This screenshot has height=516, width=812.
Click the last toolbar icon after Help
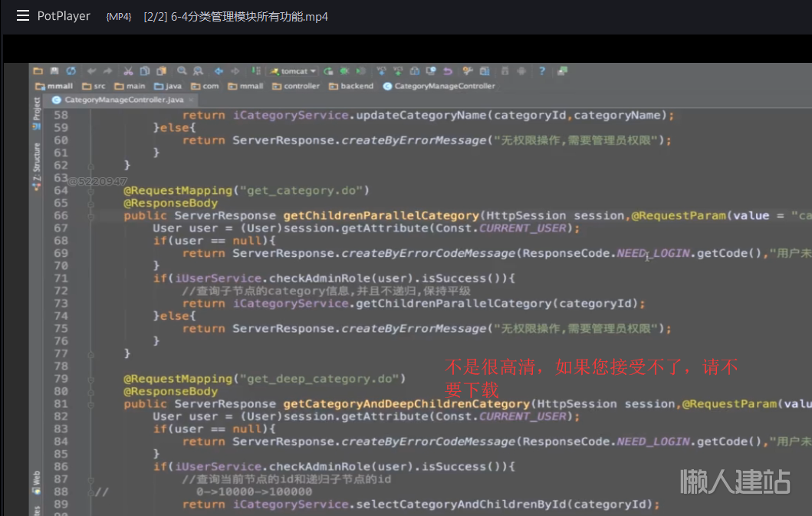pyautogui.click(x=562, y=71)
